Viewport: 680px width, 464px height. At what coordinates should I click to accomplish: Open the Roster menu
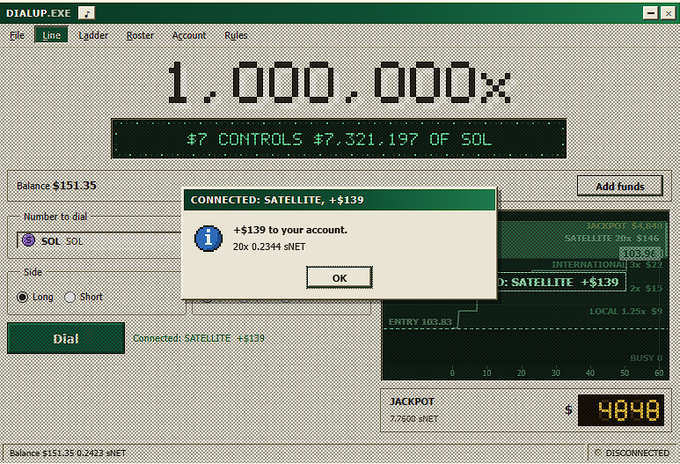tap(140, 35)
